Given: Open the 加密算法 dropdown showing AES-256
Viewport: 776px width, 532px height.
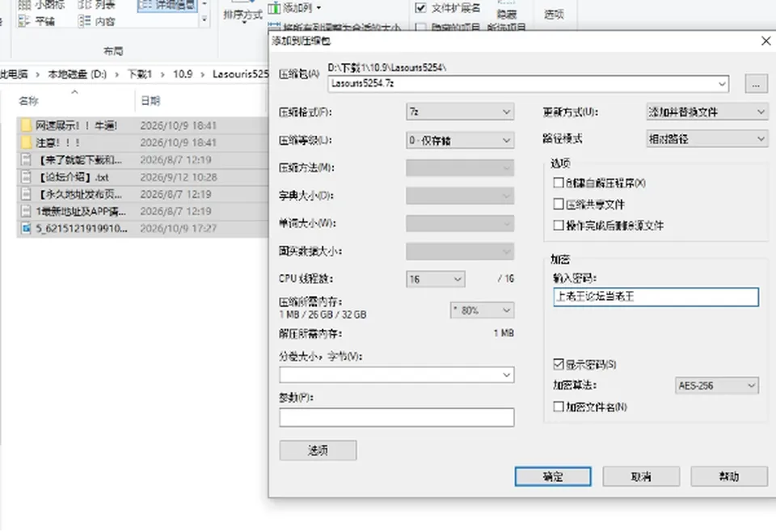Looking at the screenshot, I should (717, 386).
